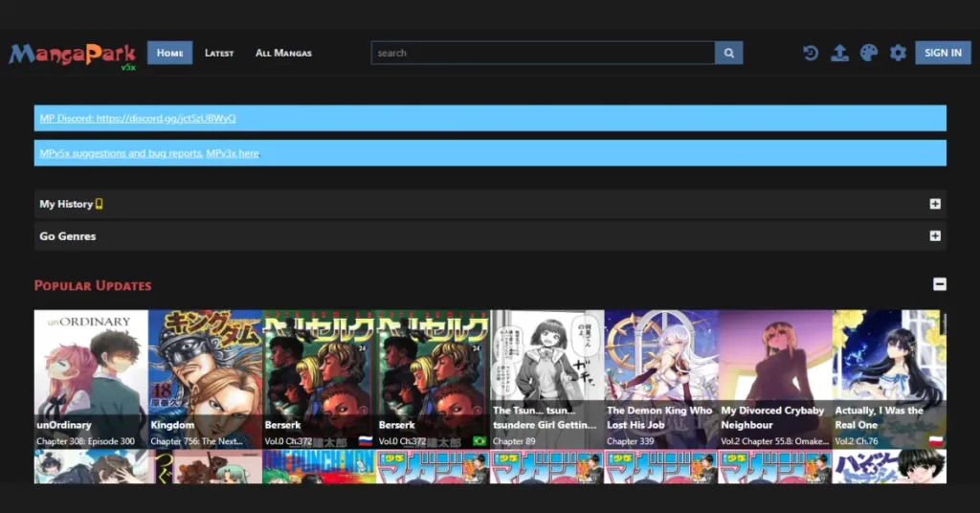The height and width of the screenshot is (513, 980).
Task: Click the Kingdom title text
Action: tap(172, 425)
